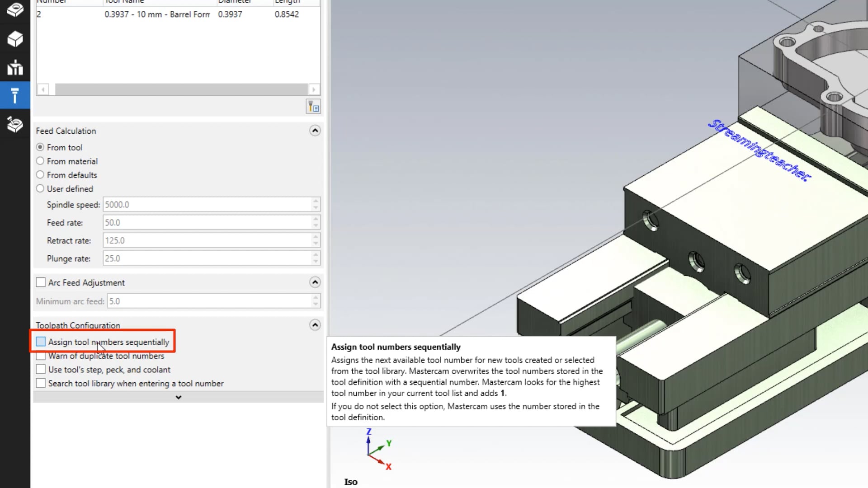Select From defaults feed calculation option
The image size is (868, 488).
39,174
